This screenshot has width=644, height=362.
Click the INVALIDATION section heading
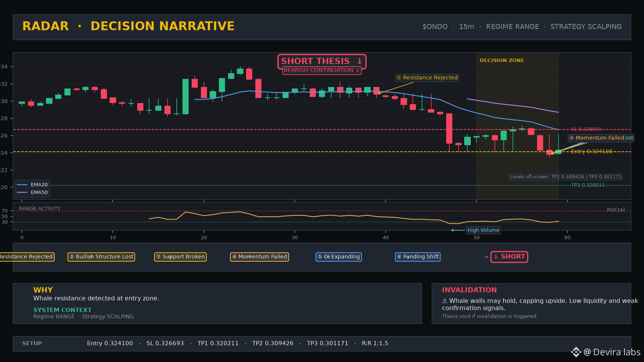pyautogui.click(x=469, y=290)
